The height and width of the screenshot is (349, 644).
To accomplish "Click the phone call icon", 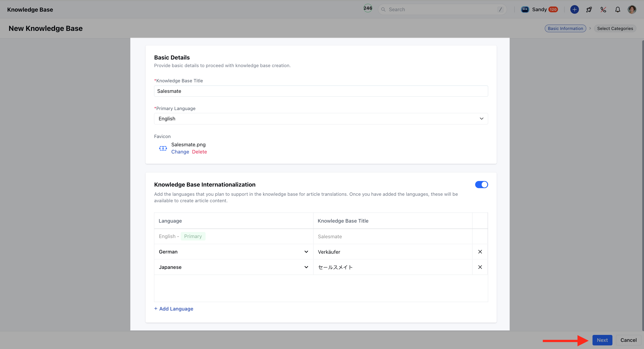I will click(603, 9).
